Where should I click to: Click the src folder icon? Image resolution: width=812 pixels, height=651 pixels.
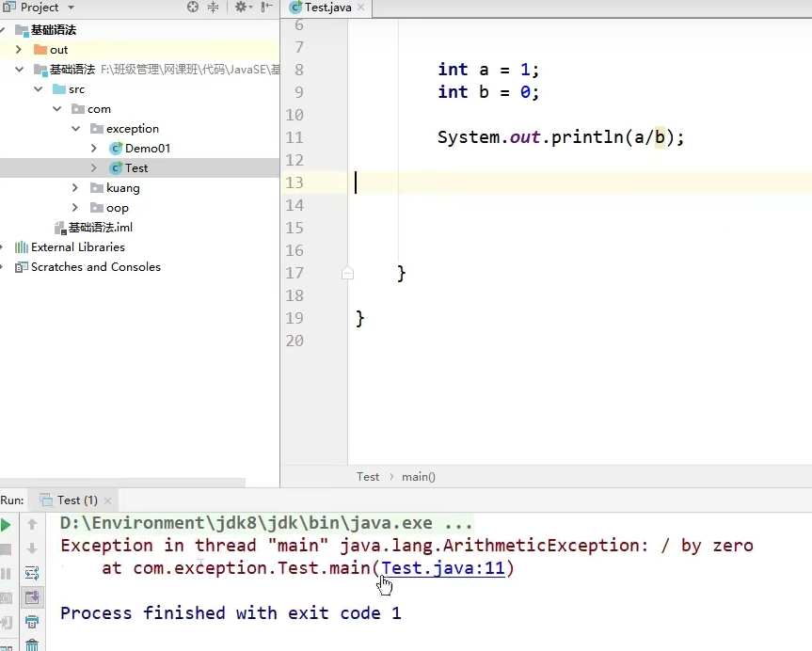[59, 89]
